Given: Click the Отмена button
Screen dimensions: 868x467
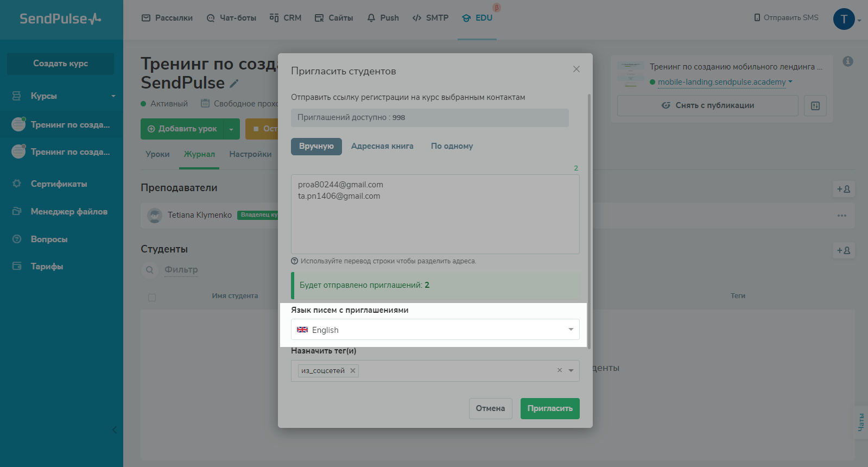Looking at the screenshot, I should [490, 408].
